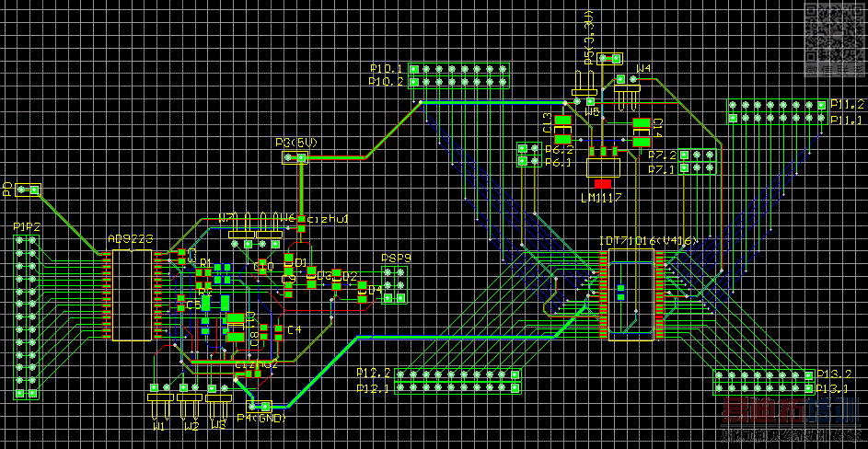This screenshot has height=449, width=868.
Task: Select the P8P9 pin header block
Action: click(395, 285)
